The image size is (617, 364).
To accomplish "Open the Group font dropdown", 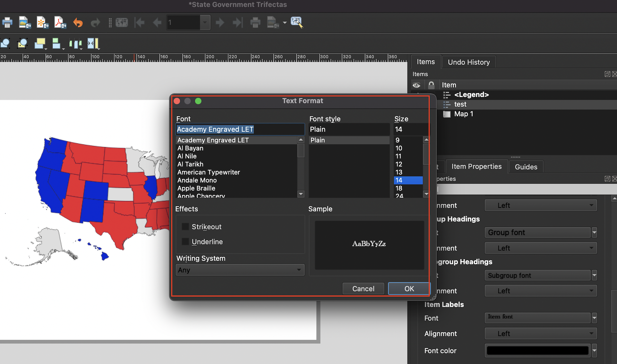I will (537, 232).
